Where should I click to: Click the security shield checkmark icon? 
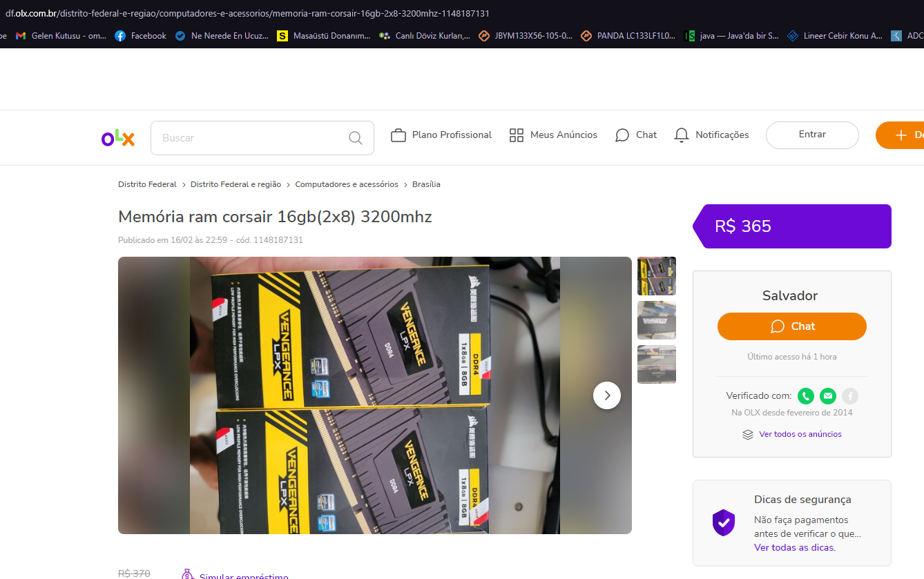[x=724, y=522]
